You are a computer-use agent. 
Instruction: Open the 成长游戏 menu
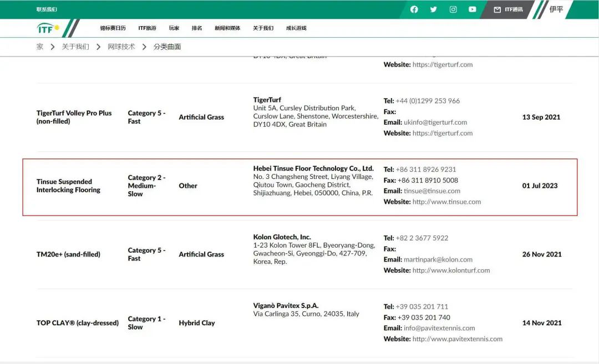coord(296,28)
